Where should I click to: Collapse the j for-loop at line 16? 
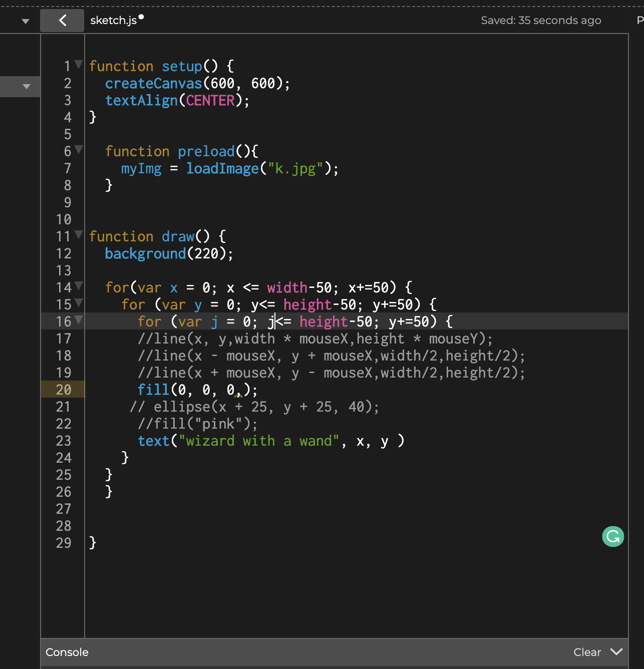coord(79,320)
